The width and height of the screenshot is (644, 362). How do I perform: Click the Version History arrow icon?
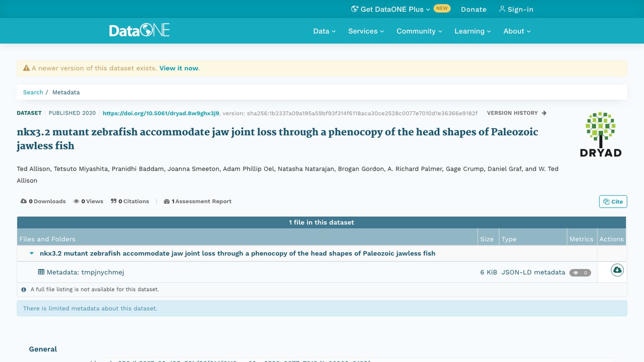[x=544, y=113]
